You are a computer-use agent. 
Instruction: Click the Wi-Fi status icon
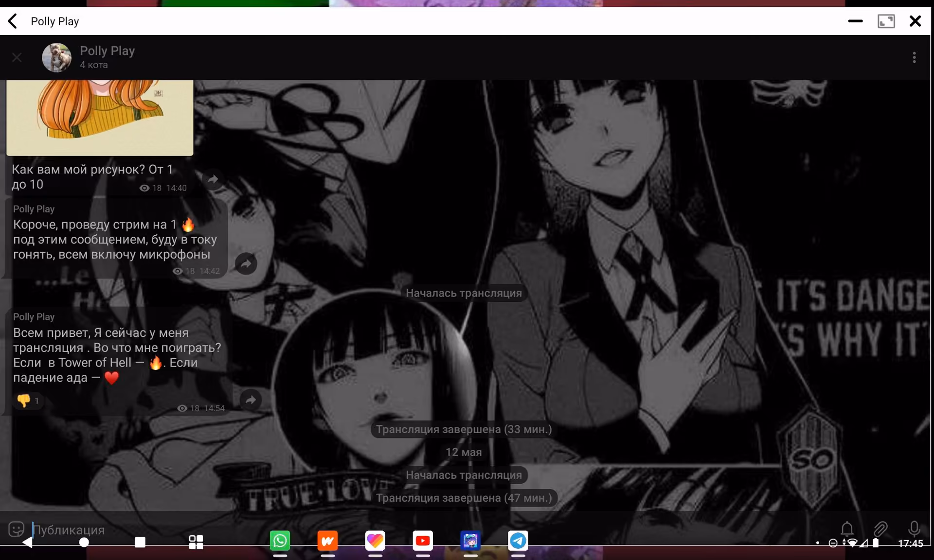point(851,543)
